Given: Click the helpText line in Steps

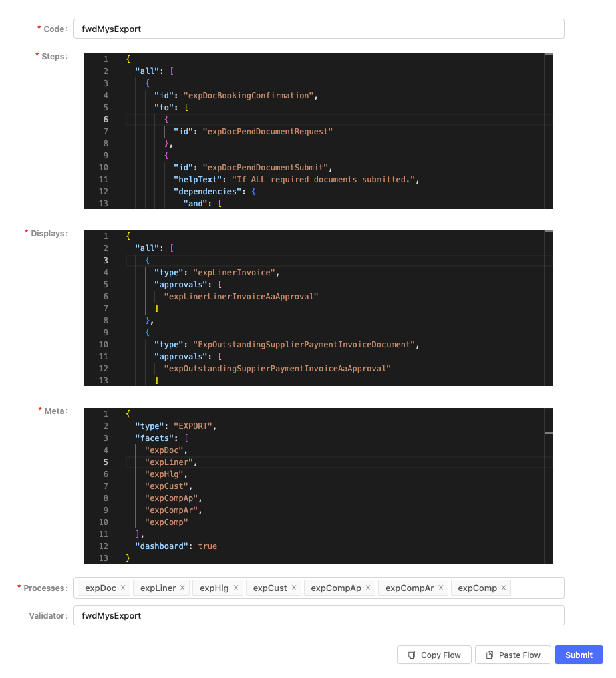Looking at the screenshot, I should [x=297, y=180].
